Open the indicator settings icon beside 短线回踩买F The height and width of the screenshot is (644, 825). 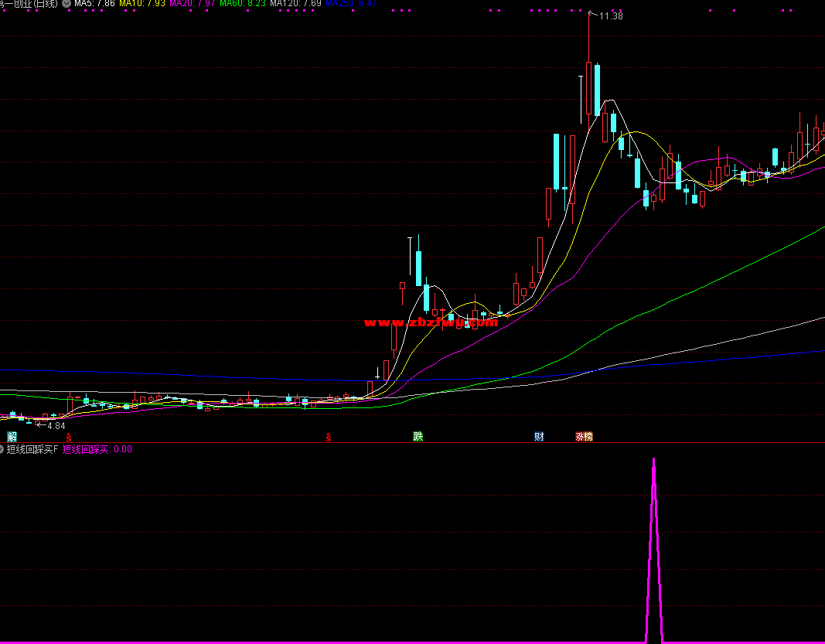pos(2,449)
